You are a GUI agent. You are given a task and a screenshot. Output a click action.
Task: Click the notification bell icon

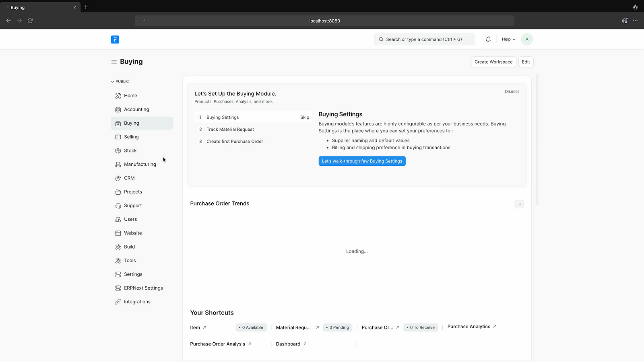(x=488, y=39)
